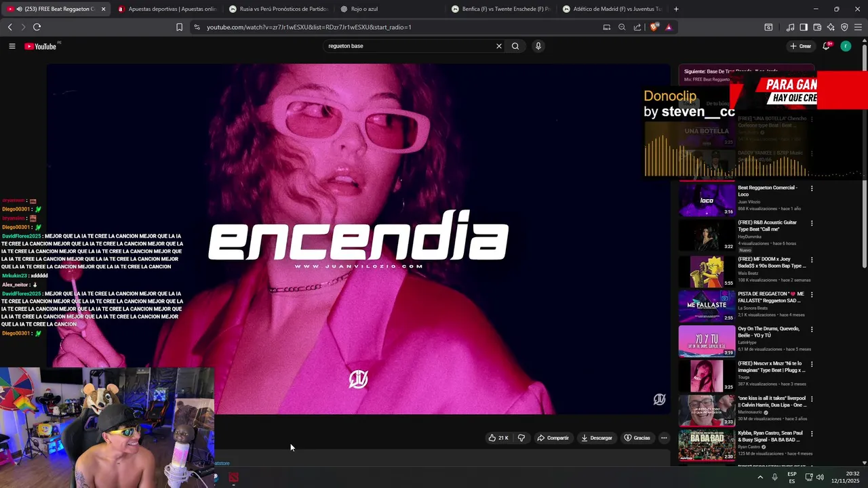The width and height of the screenshot is (868, 488).
Task: Show hidden icons with the tray chevron
Action: (x=760, y=477)
